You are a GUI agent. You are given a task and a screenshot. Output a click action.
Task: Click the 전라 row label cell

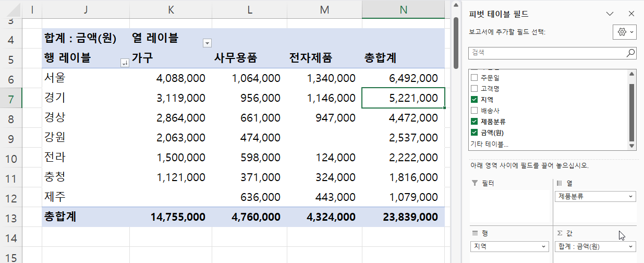pyautogui.click(x=86, y=158)
